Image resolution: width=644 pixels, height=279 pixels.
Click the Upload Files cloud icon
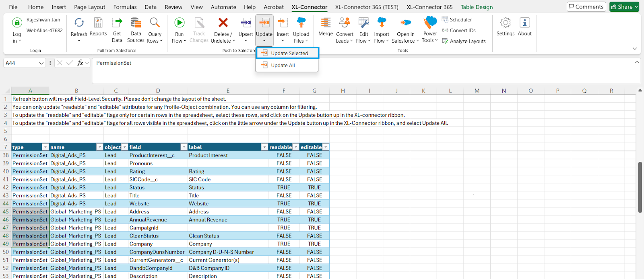[301, 22]
